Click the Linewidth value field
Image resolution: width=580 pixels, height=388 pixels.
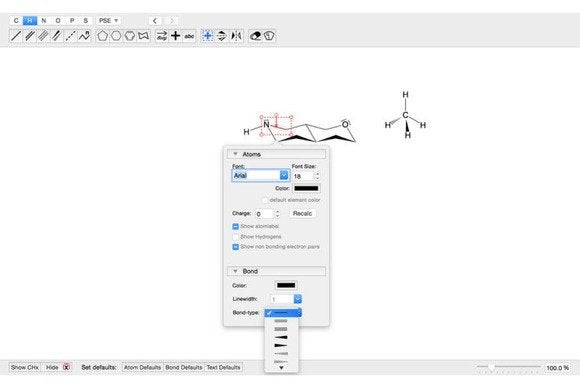[x=282, y=299]
